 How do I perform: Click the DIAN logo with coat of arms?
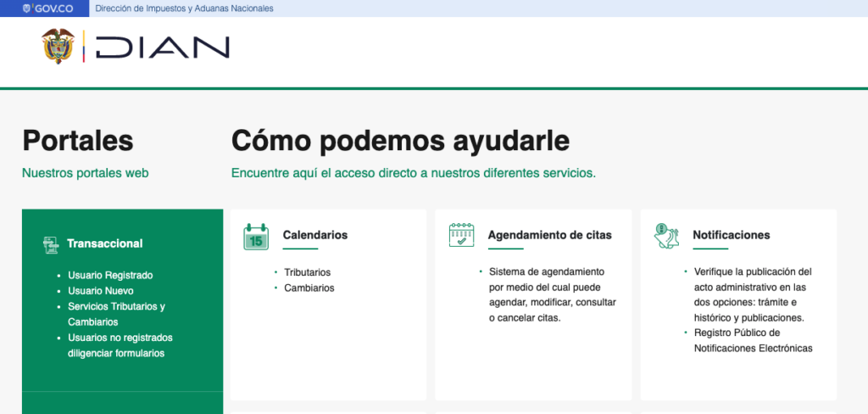coord(135,47)
